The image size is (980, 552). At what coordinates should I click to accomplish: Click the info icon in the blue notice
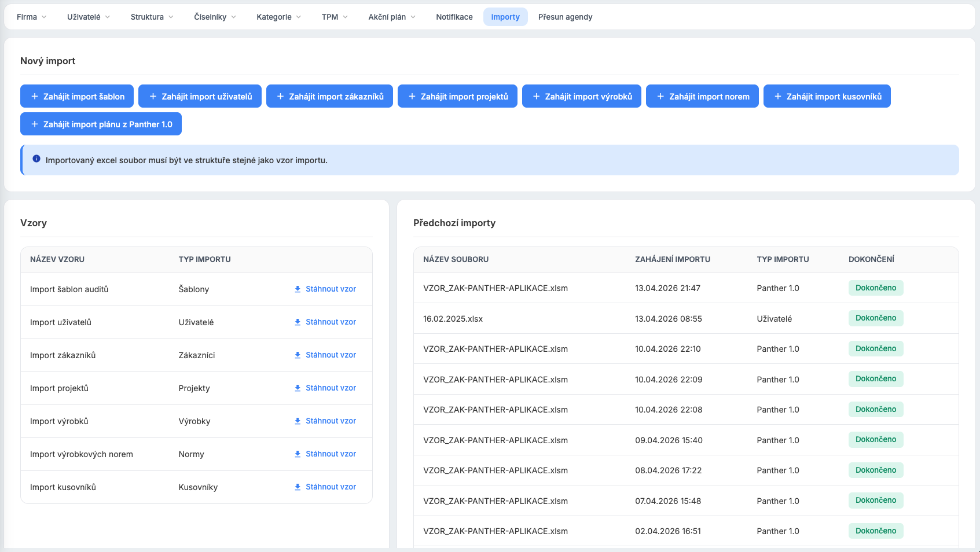[36, 159]
